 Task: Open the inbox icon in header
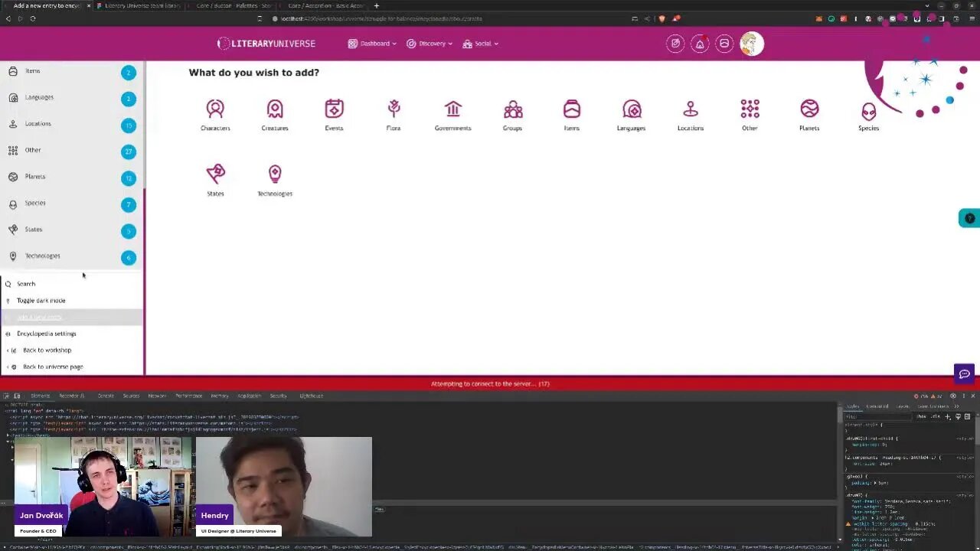pos(724,44)
